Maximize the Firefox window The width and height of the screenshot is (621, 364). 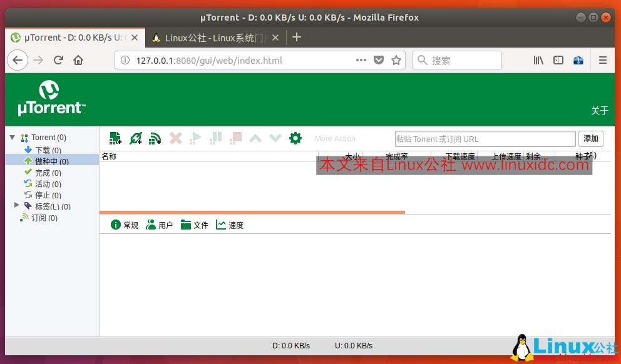pos(593,17)
